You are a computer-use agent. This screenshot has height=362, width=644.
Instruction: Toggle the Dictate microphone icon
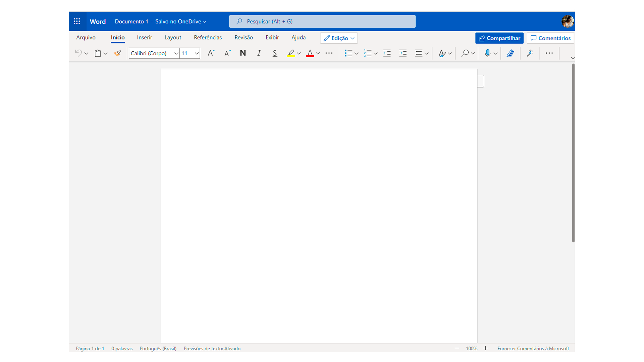[487, 53]
